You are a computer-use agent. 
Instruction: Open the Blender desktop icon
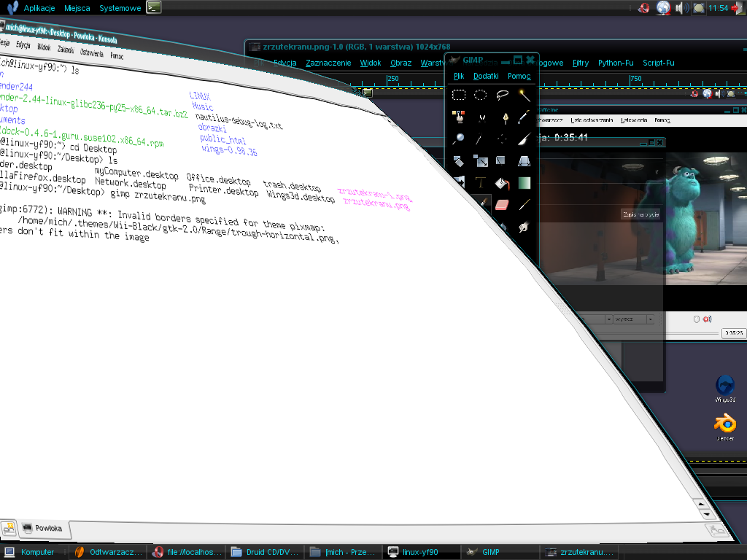[725, 427]
